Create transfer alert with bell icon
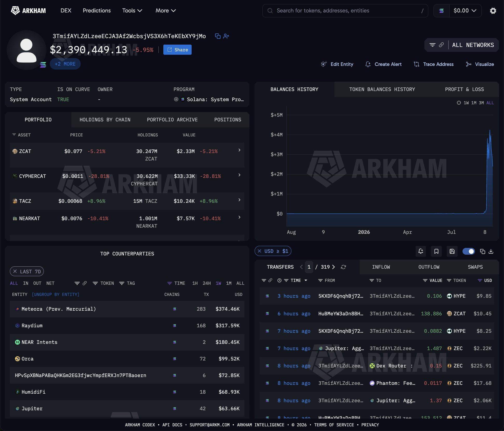Image resolution: width=504 pixels, height=431 pixels. coord(421,251)
